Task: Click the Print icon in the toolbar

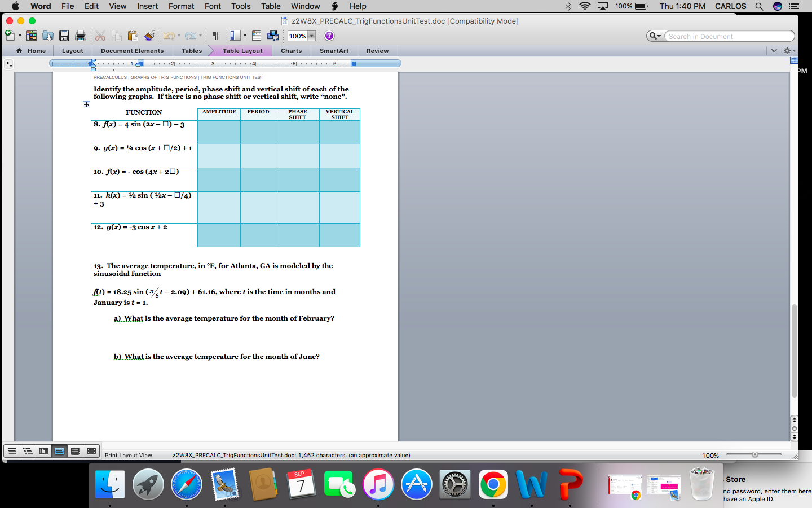Action: click(x=80, y=36)
